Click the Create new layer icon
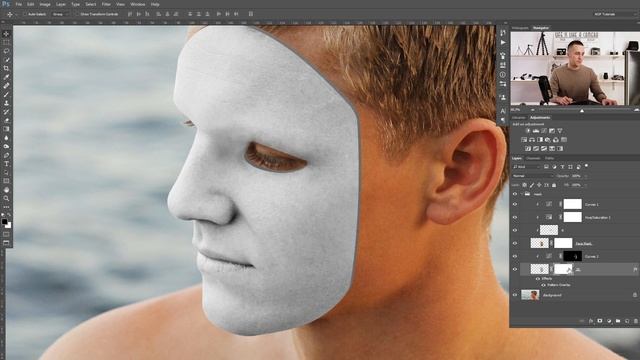 coord(627,321)
